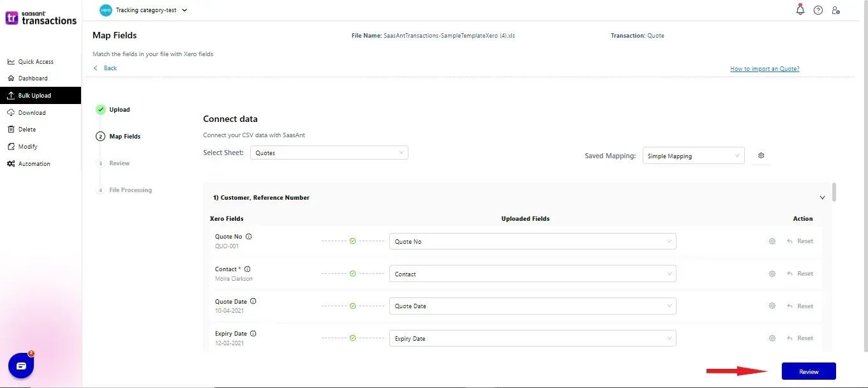This screenshot has width=868, height=388.
Task: Go Back to the previous page
Action: 105,68
